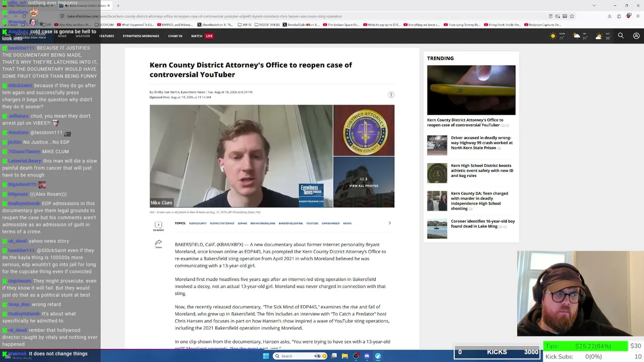Show the current weather sun icon forecast
This screenshot has width=644, height=362.
click(553, 36)
